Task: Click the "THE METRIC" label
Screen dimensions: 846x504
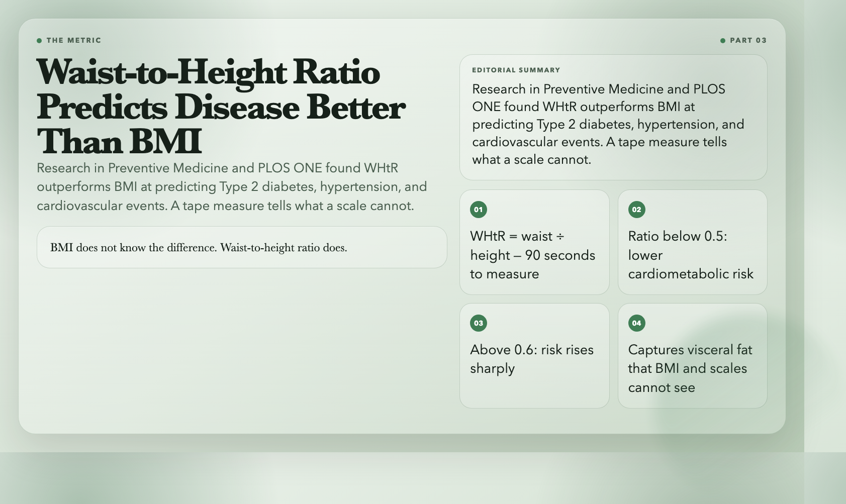Action: click(x=73, y=40)
